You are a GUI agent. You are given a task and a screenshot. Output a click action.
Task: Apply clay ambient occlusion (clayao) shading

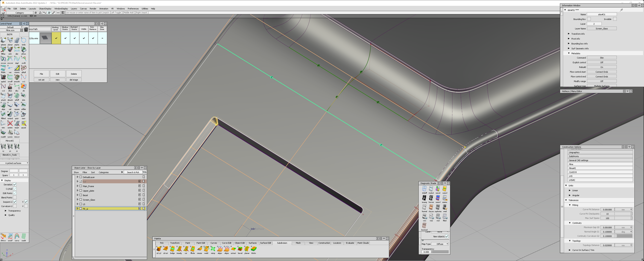(431, 207)
